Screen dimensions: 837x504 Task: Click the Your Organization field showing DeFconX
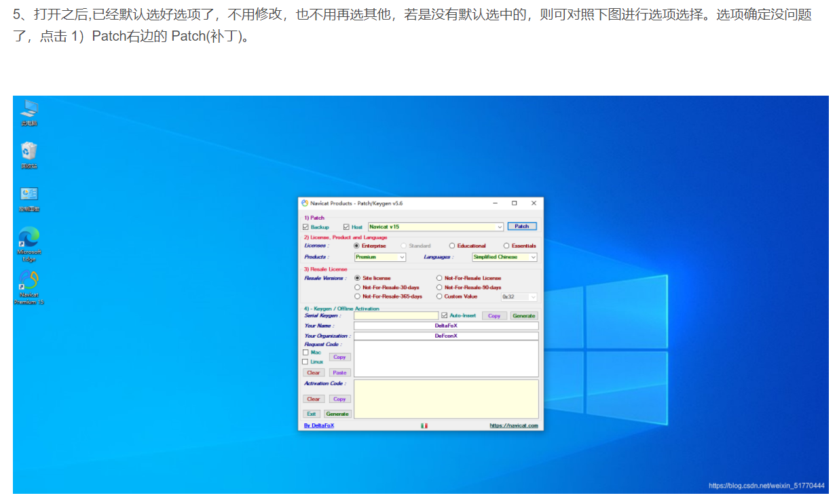(446, 336)
